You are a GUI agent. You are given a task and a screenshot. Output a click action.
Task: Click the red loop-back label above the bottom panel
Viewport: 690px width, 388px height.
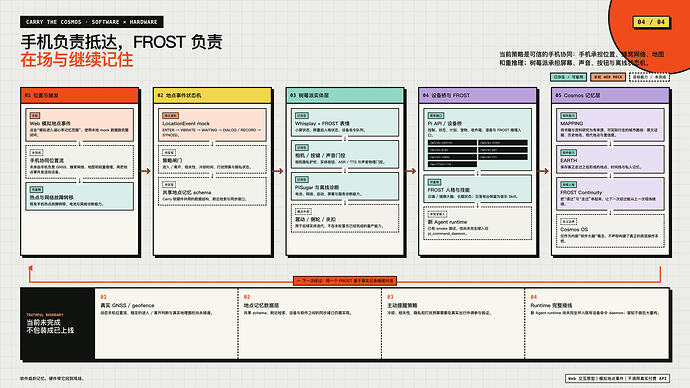pos(345,281)
